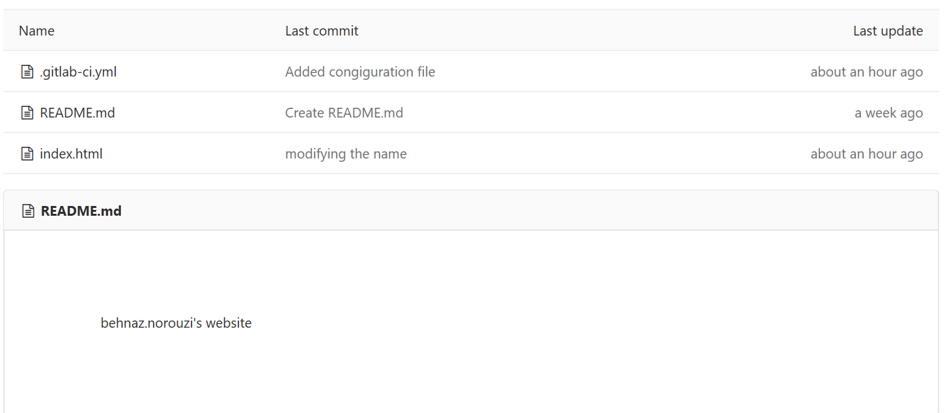Click the Last update column header
The image size is (944, 413).
point(887,31)
